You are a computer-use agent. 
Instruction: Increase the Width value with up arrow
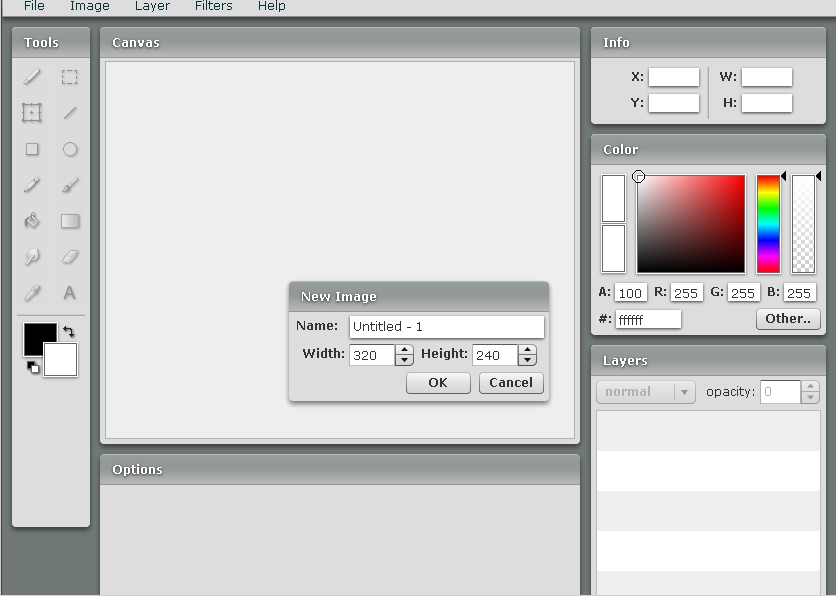coord(404,350)
